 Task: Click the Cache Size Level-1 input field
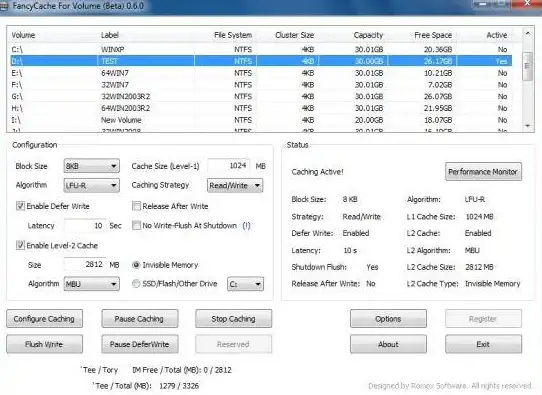[x=228, y=166]
